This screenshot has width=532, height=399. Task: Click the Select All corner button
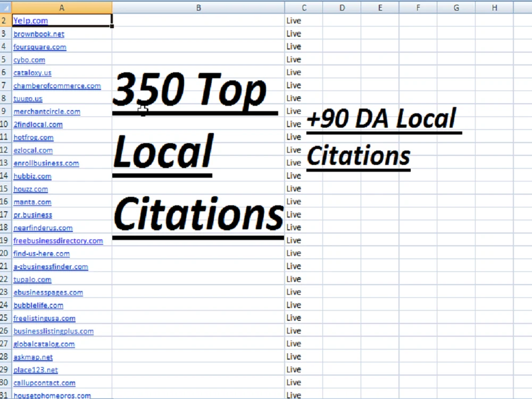(x=5, y=7)
